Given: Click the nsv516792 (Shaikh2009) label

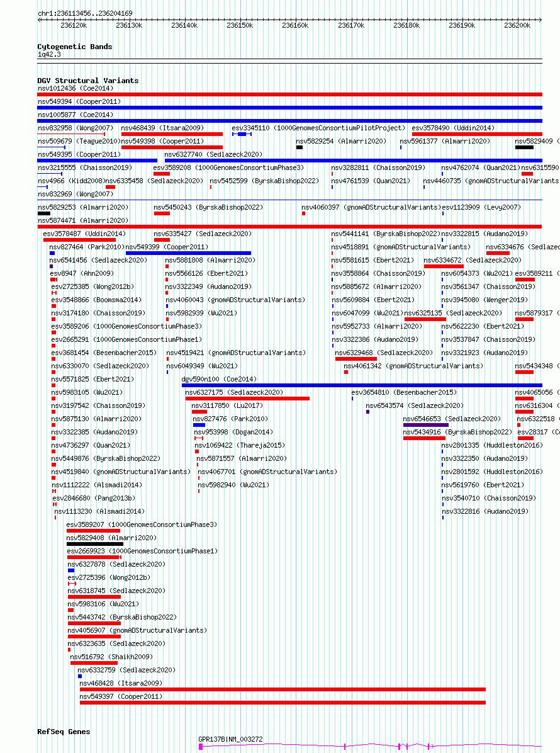Looking at the screenshot, I should point(111,657).
